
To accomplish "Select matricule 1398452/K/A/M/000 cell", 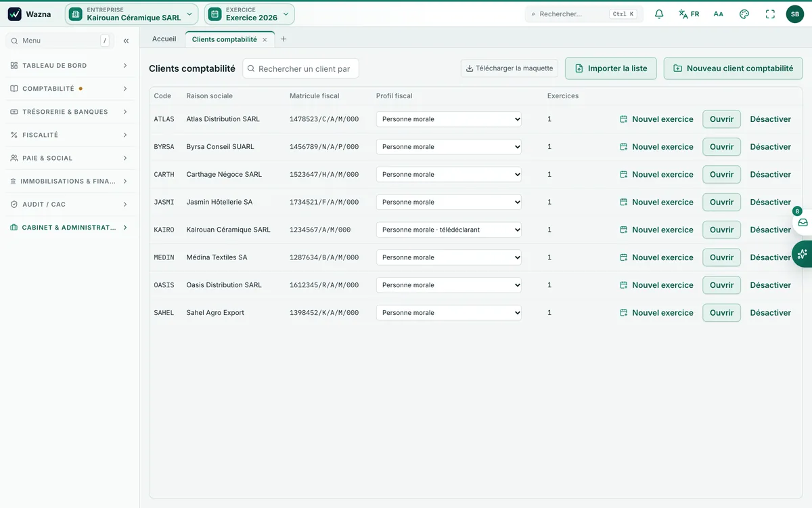I will [x=324, y=313].
